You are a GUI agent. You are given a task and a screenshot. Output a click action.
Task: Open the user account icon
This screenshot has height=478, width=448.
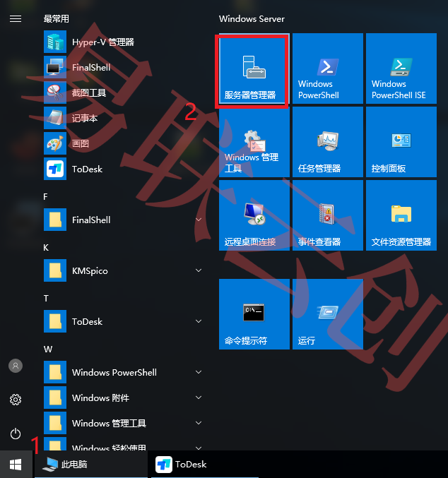pyautogui.click(x=16, y=366)
